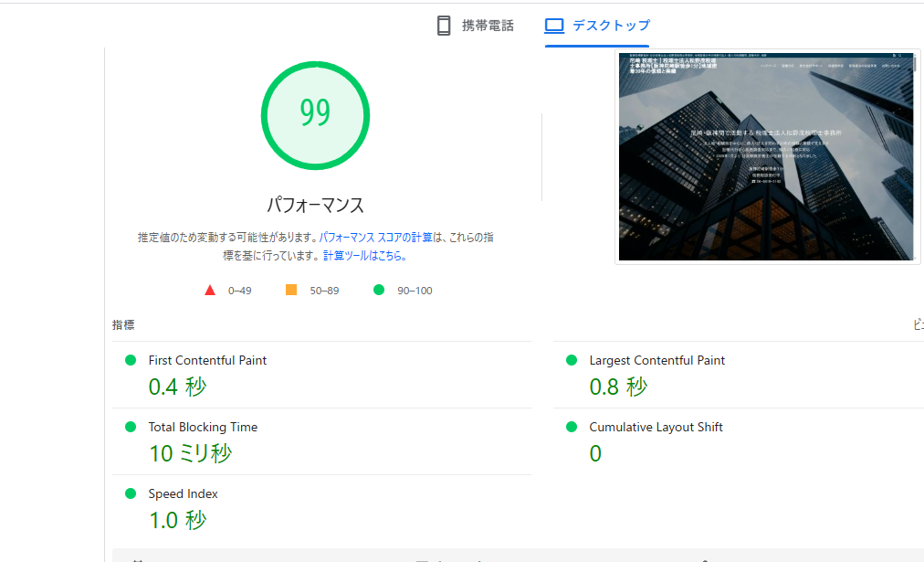Click the green circle 90–100 legend icon

pyautogui.click(x=379, y=291)
